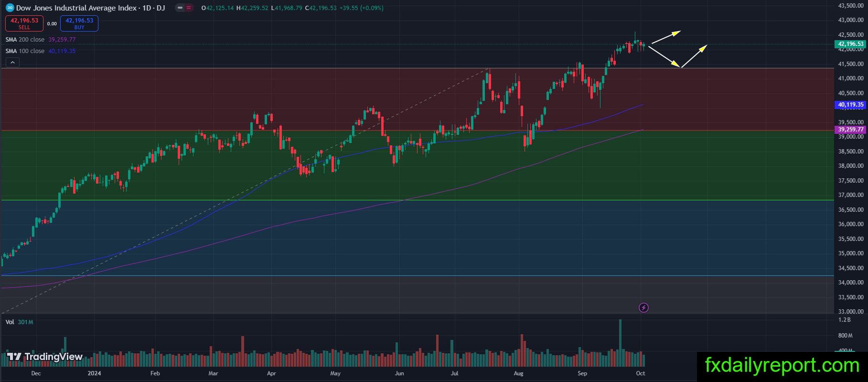Click the 2024 label on time axis
Viewport: 868px width, 382px height.
95,373
